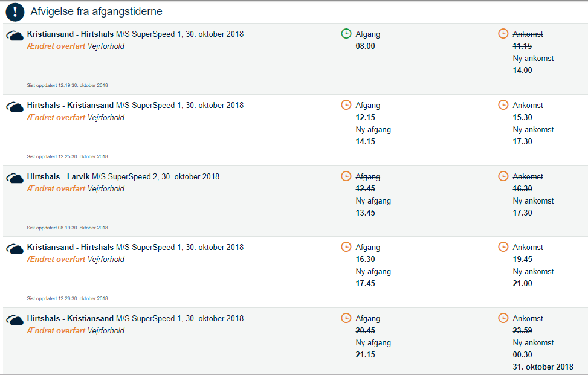The image size is (588, 375).
Task: Click weather cloud icon for Hirtshals - Larvik
Action: tap(15, 179)
